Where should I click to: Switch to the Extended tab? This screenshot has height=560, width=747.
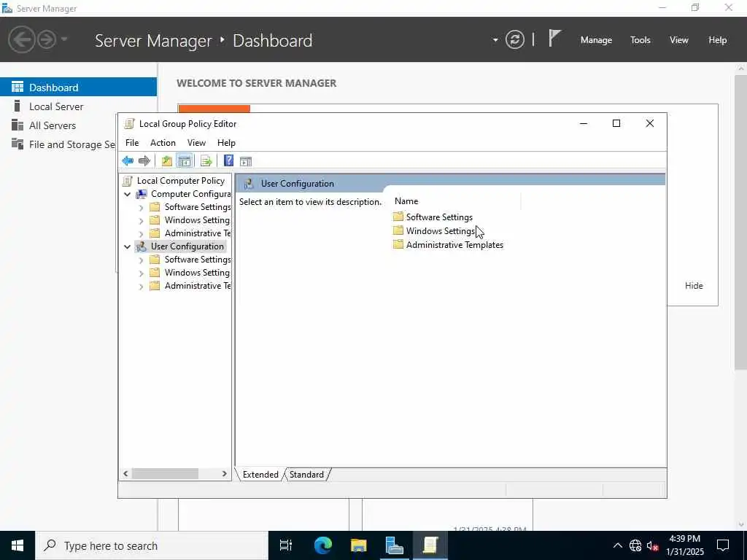pos(260,475)
